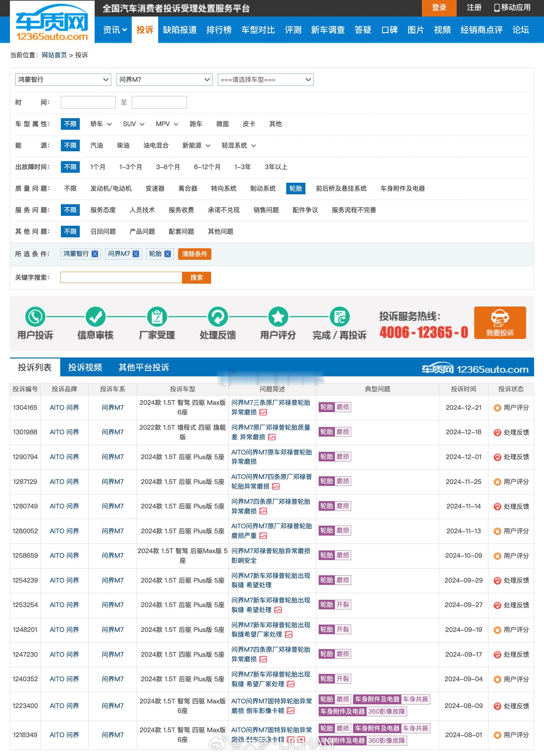Click the 处理反馈 refresh icon
The height and width of the screenshot is (756, 544).
pyautogui.click(x=218, y=316)
